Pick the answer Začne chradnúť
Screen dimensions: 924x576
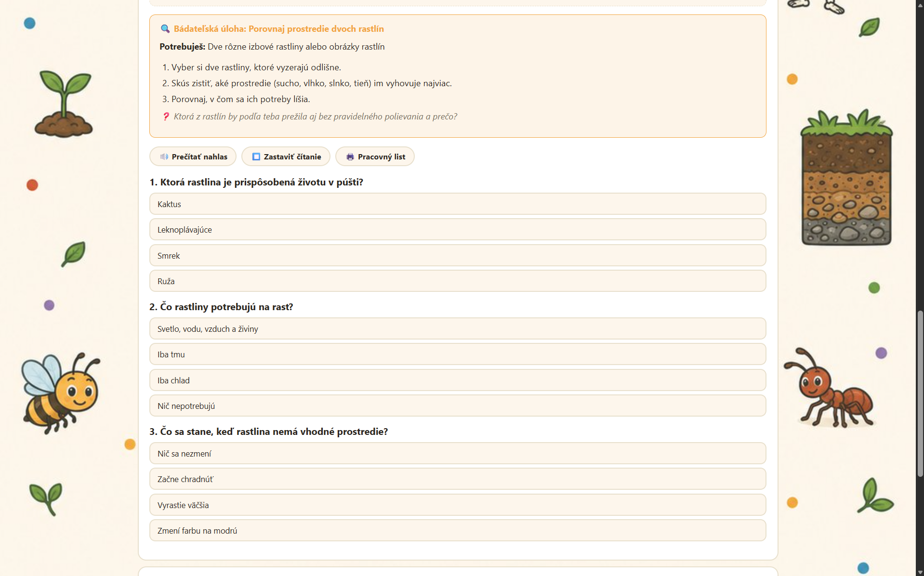pyautogui.click(x=458, y=479)
